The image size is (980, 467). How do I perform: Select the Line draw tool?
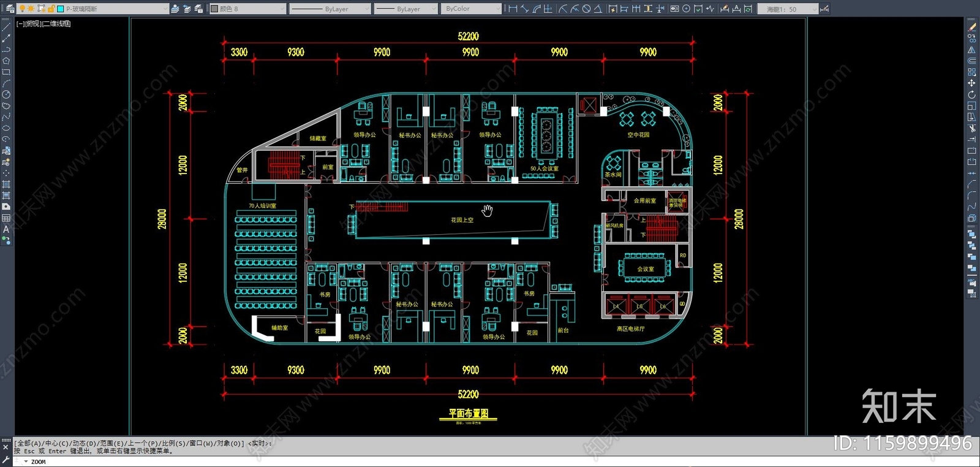pos(6,26)
